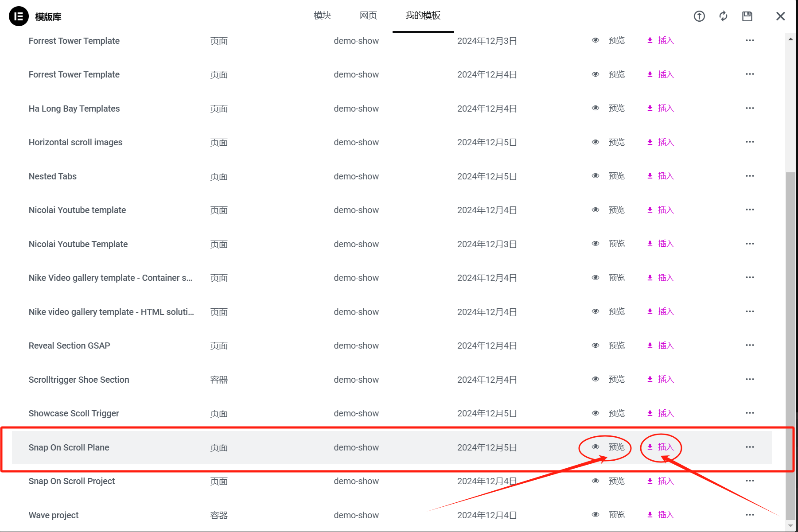The width and height of the screenshot is (798, 532).
Task: Switch to the 模块 tab
Action: (322, 15)
